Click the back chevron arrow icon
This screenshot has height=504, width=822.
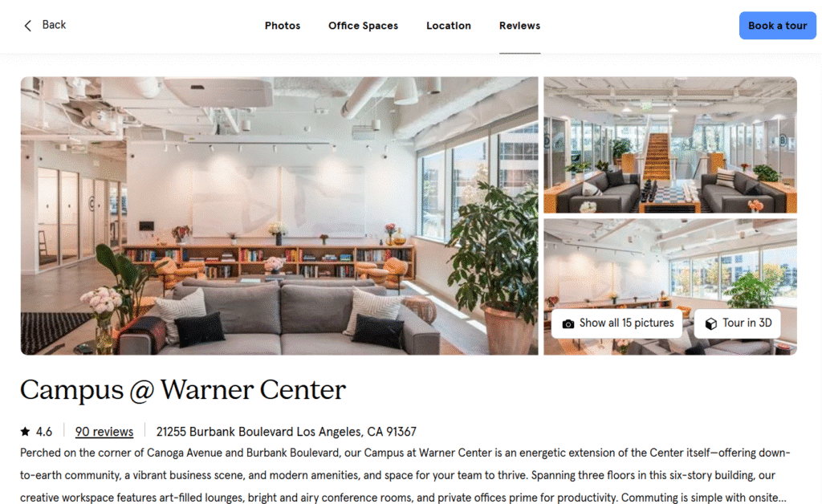[28, 26]
